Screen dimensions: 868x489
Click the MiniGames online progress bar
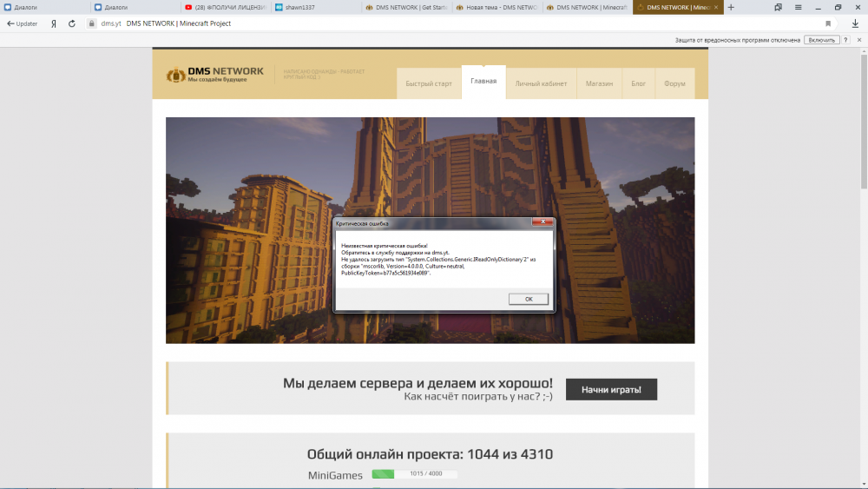pyautogui.click(x=414, y=474)
